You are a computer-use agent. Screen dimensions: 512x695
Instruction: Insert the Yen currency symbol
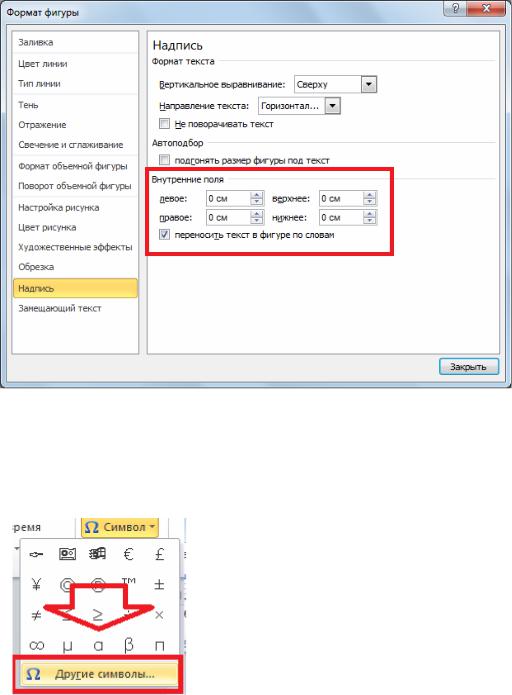point(36,585)
